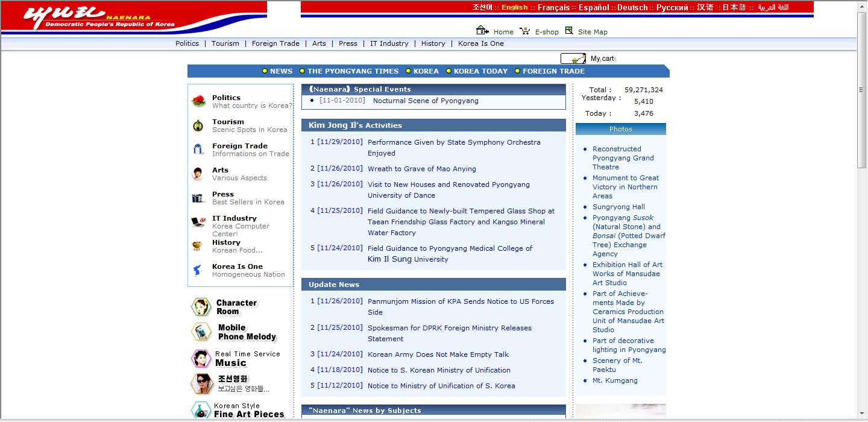868x422 pixels.
Task: Click the Character Room icon
Action: coord(201,307)
